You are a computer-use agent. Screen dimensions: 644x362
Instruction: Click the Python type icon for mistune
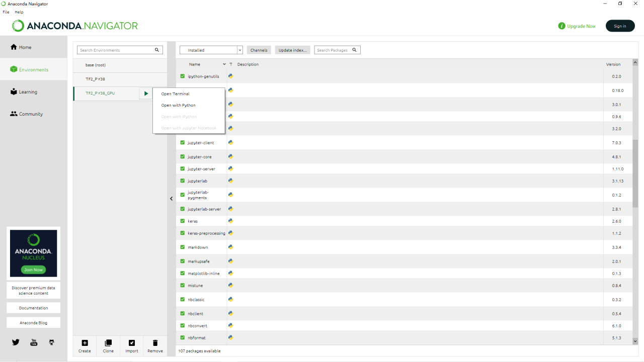230,285
